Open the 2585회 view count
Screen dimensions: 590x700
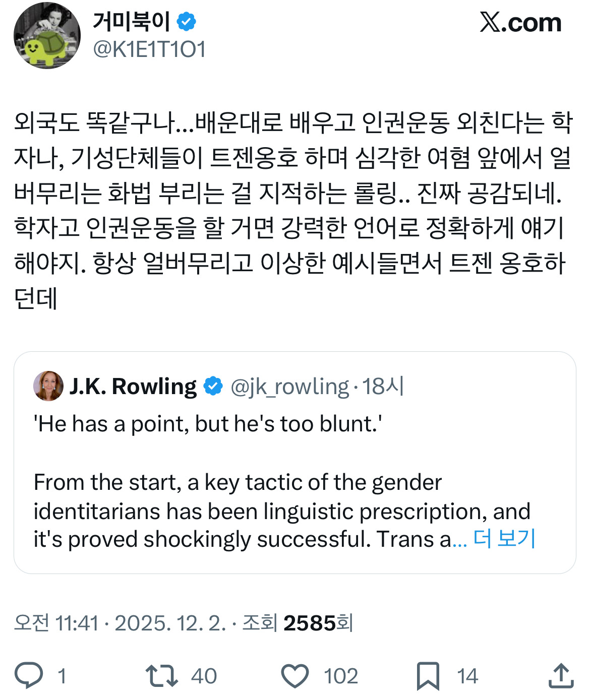318,623
